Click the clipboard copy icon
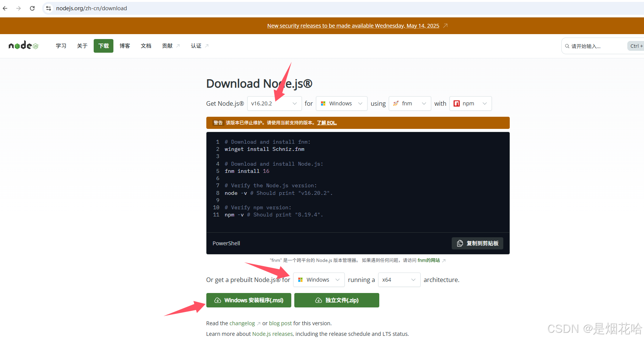The height and width of the screenshot is (340, 644). tap(460, 243)
